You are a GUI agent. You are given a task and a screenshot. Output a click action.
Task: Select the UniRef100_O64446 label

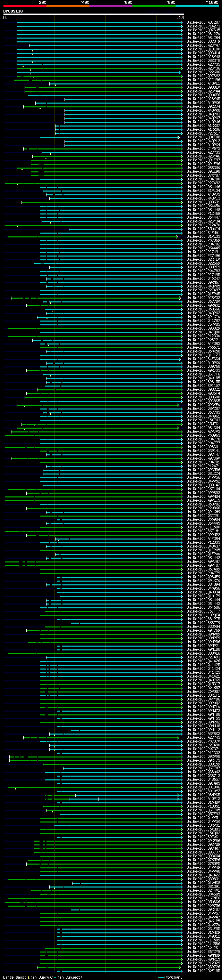pos(203,187)
